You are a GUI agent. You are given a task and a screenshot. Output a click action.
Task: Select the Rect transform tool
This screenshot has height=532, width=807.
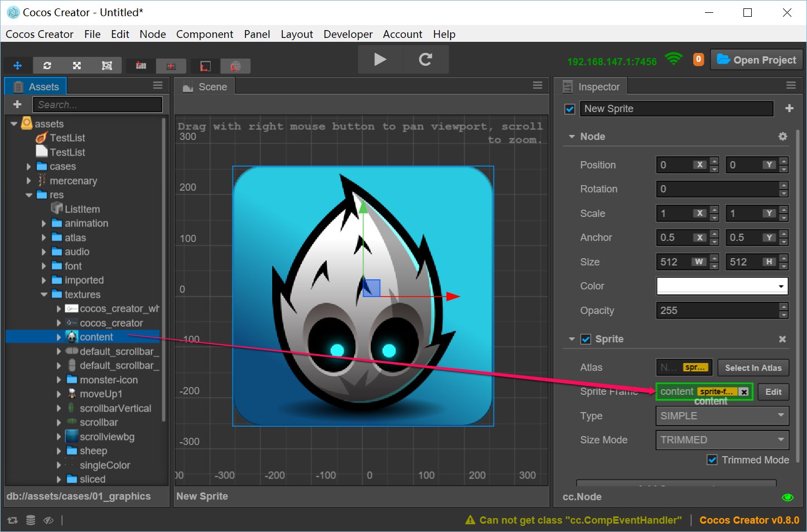[x=107, y=65]
